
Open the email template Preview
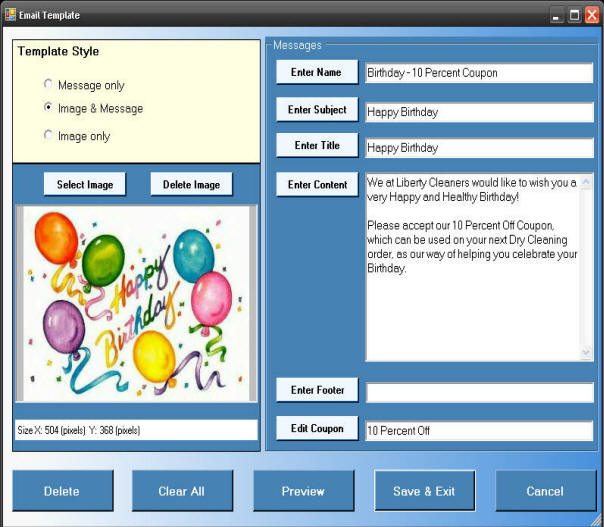coord(303,491)
